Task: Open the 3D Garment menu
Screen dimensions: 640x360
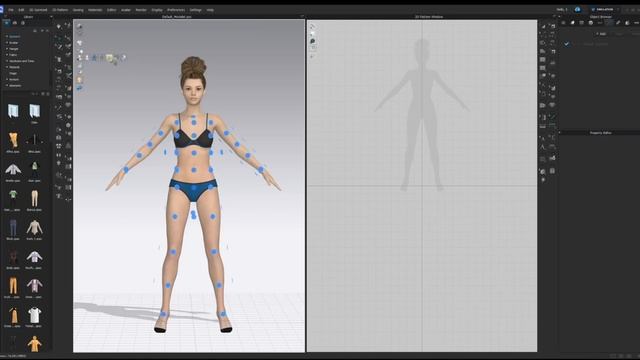Action: [38, 10]
